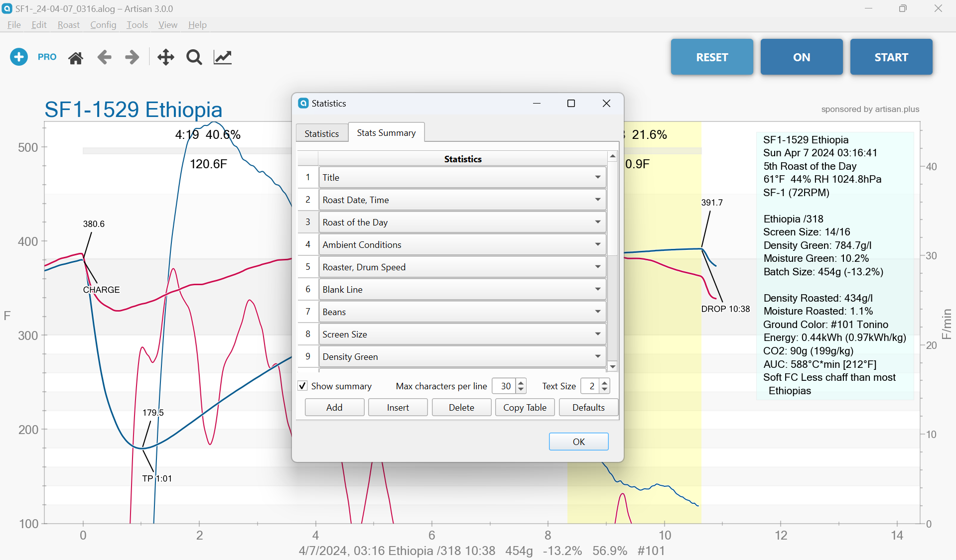This screenshot has width=956, height=560.
Task: Open the Help menu
Action: 197,25
